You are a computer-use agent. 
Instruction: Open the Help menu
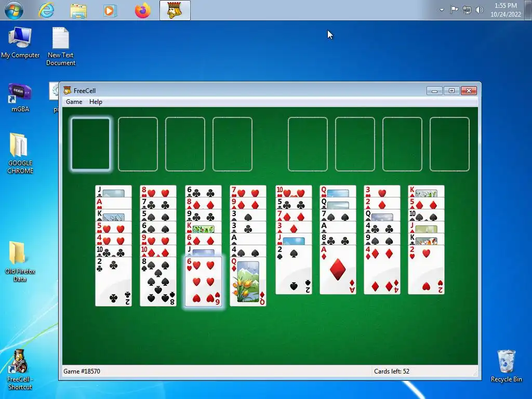pyautogui.click(x=96, y=102)
